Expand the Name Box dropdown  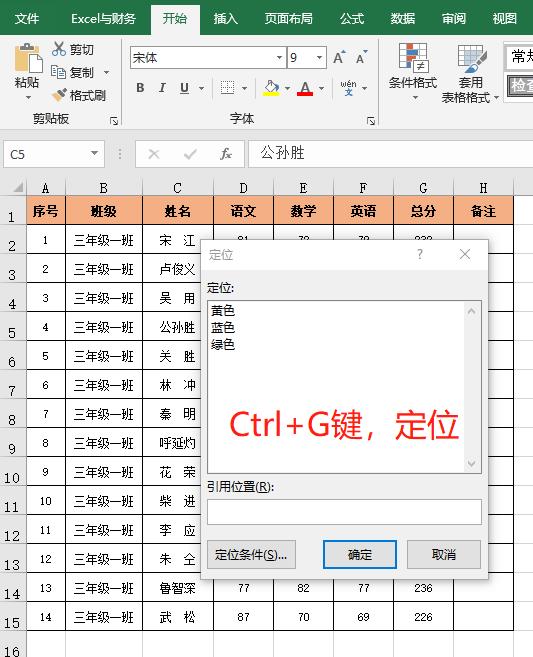tap(95, 153)
